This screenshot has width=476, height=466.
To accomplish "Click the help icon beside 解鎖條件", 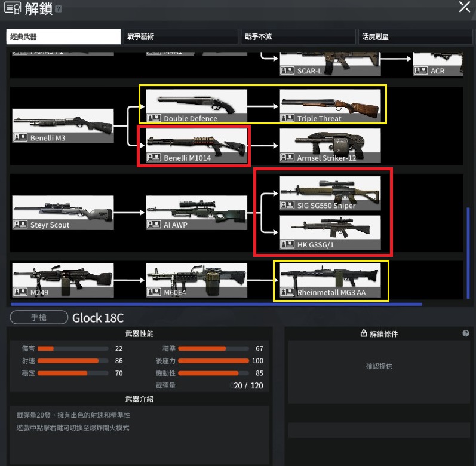I will (466, 333).
